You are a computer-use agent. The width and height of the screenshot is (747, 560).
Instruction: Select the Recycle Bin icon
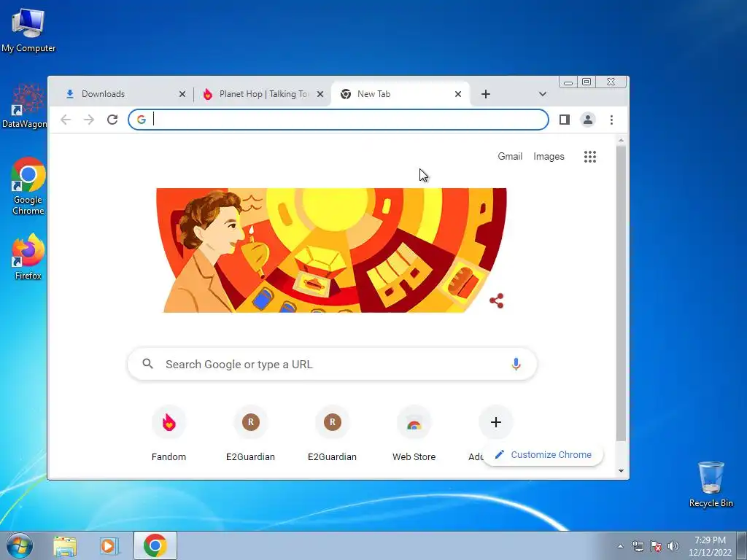pyautogui.click(x=711, y=484)
